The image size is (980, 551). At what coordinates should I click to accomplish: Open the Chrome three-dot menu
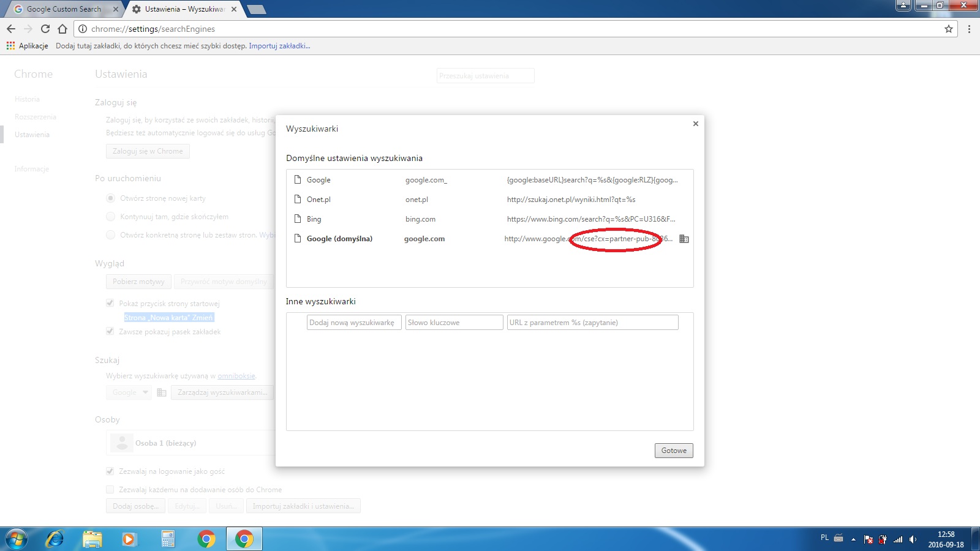click(969, 29)
